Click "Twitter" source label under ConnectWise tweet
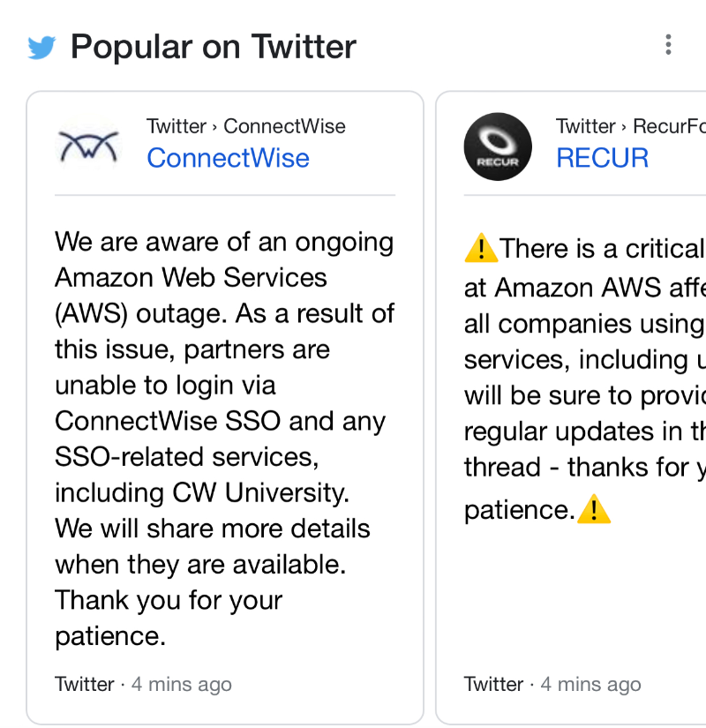This screenshot has width=706, height=728. coord(85,685)
